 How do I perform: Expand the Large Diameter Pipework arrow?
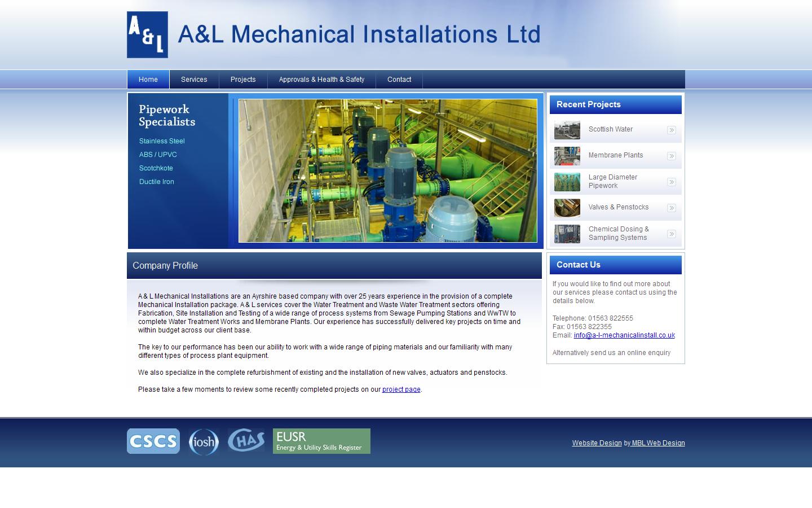[x=671, y=182]
